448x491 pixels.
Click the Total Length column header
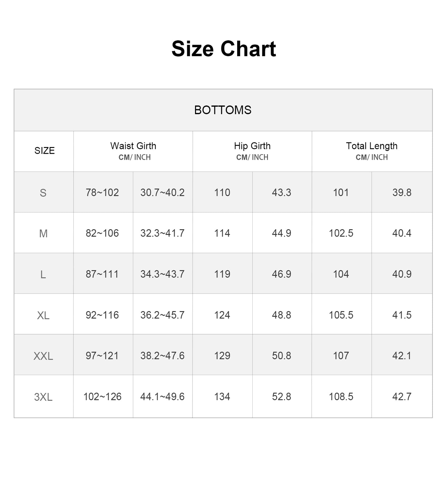tap(371, 146)
